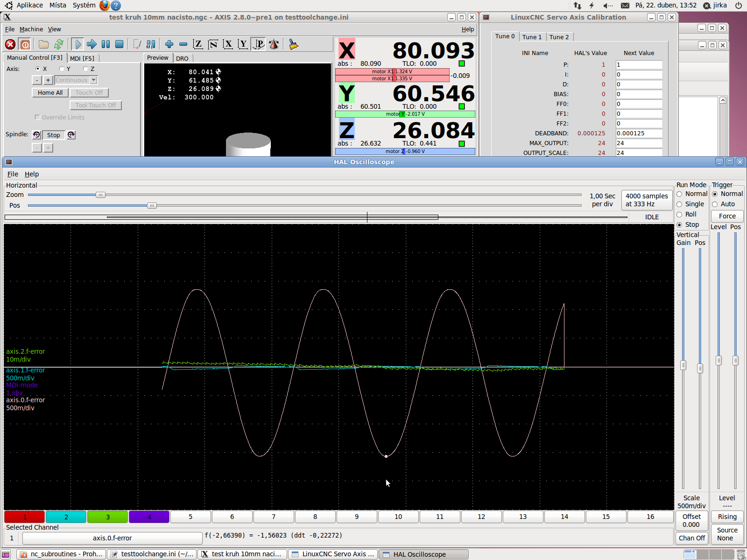The image size is (747, 560).
Task: Pause program execution in AXIS toolbar
Action: tap(106, 44)
